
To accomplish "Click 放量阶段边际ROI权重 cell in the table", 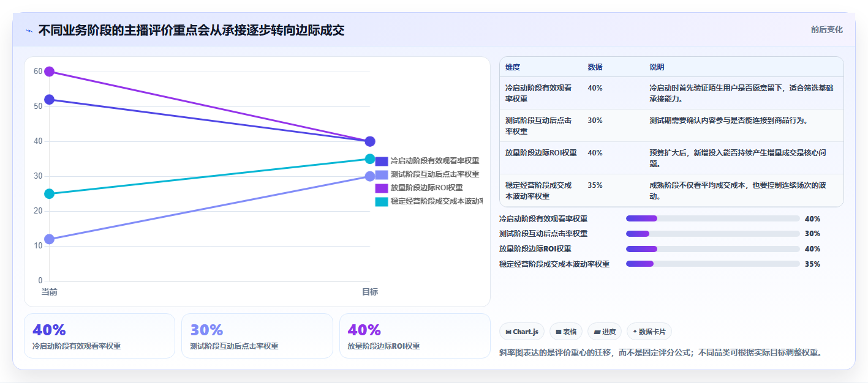I will click(x=541, y=153).
